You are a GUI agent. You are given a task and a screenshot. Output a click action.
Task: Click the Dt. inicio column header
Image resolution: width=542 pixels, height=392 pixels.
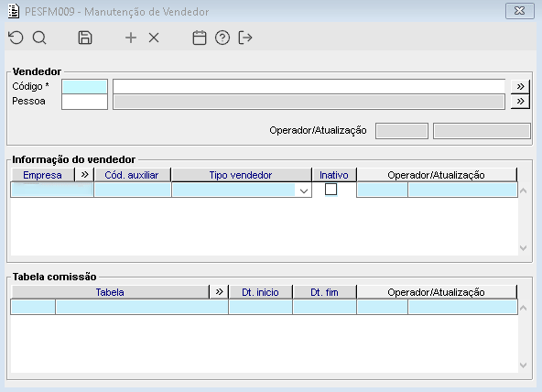[x=261, y=292]
